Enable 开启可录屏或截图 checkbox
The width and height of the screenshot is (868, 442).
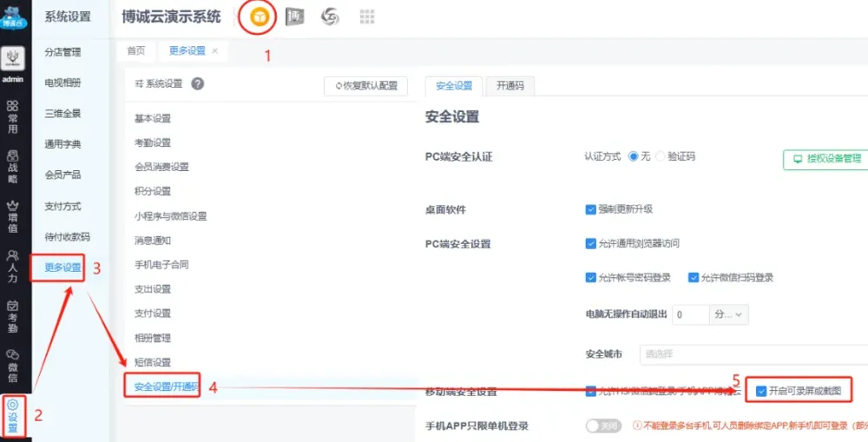click(x=761, y=391)
